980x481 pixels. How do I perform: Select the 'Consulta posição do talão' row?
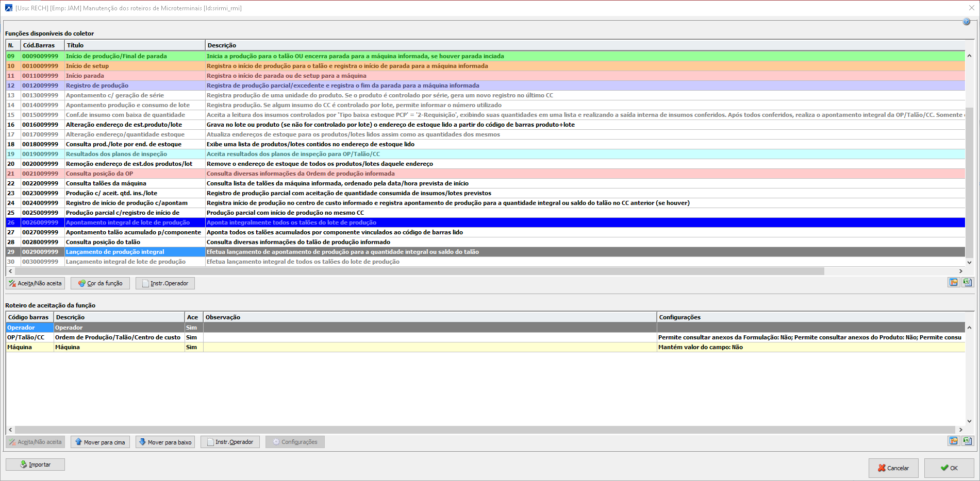click(x=485, y=242)
